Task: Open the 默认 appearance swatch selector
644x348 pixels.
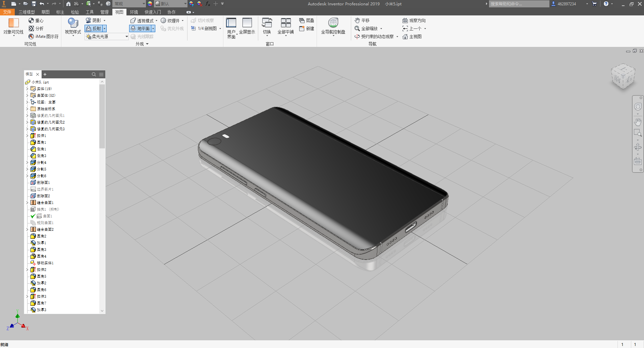Action: (170, 4)
